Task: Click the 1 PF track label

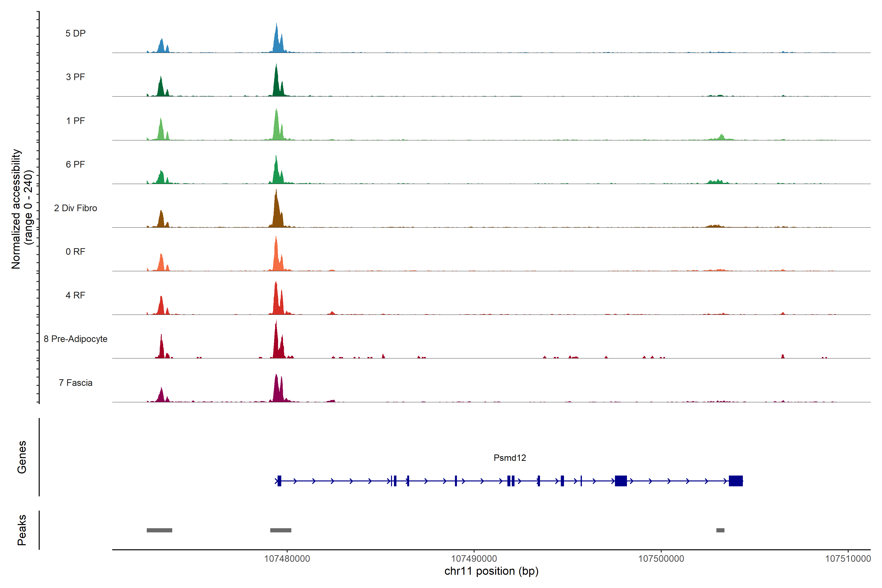Action: tap(75, 121)
